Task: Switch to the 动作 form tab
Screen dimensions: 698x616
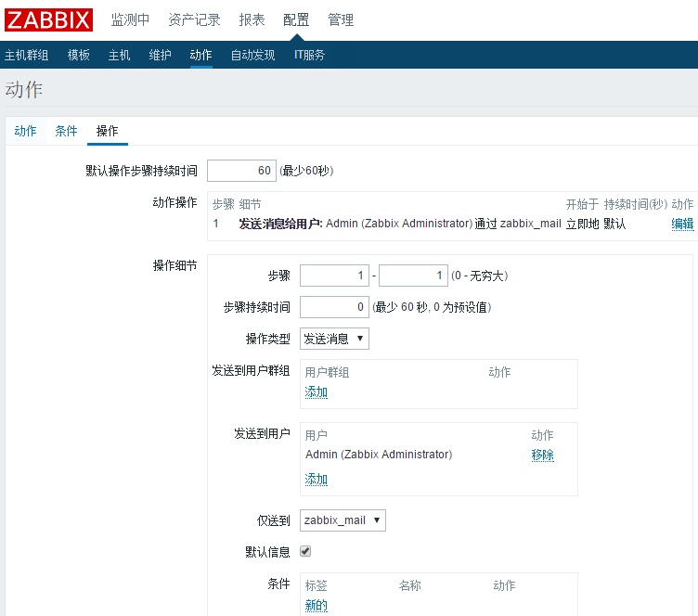Action: click(x=25, y=131)
